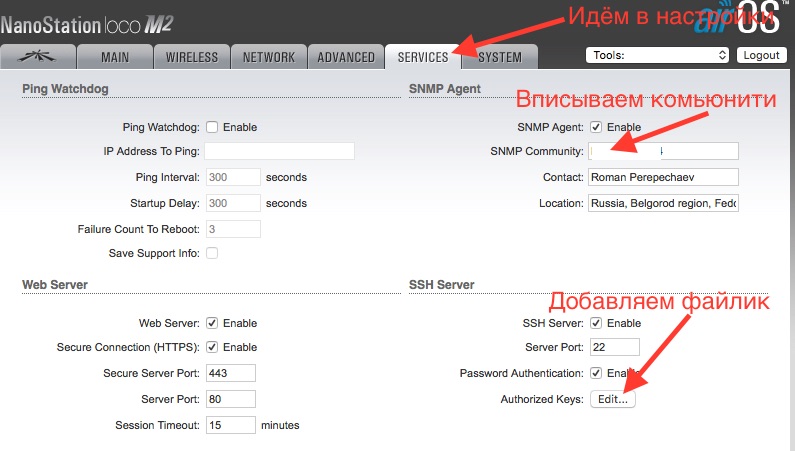Image resolution: width=795 pixels, height=451 pixels.
Task: Focus the SNMP Community input field
Action: 662,151
